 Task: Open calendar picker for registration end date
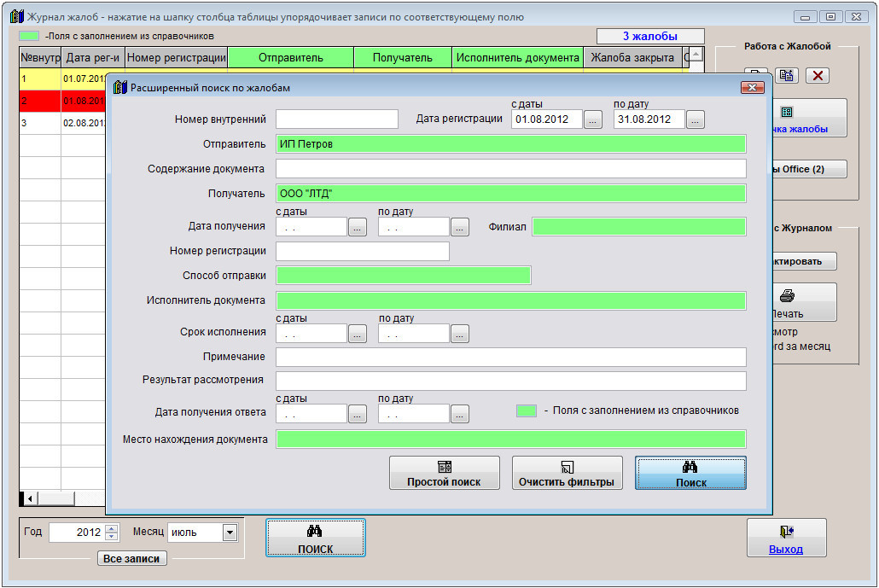pyautogui.click(x=696, y=119)
